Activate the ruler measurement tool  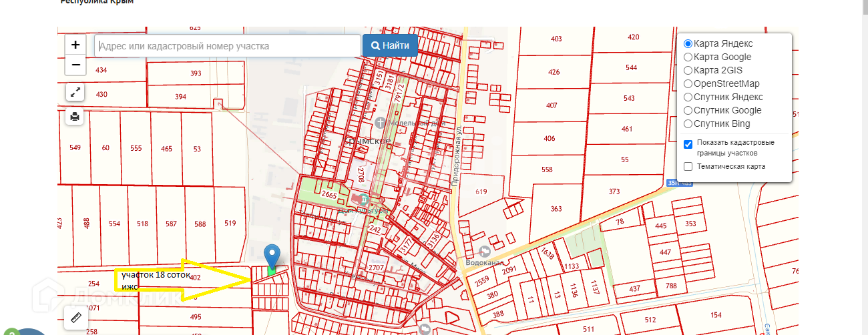point(75,317)
